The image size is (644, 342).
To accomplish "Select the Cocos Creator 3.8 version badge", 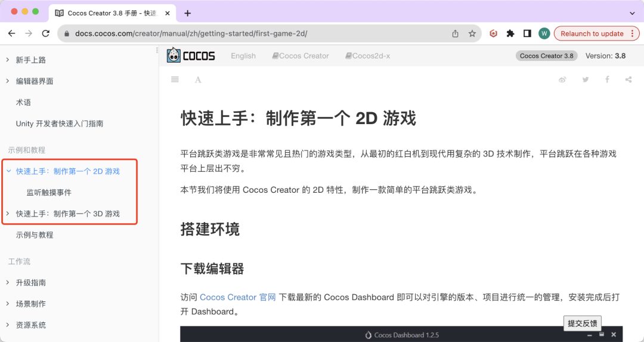I will (x=546, y=56).
